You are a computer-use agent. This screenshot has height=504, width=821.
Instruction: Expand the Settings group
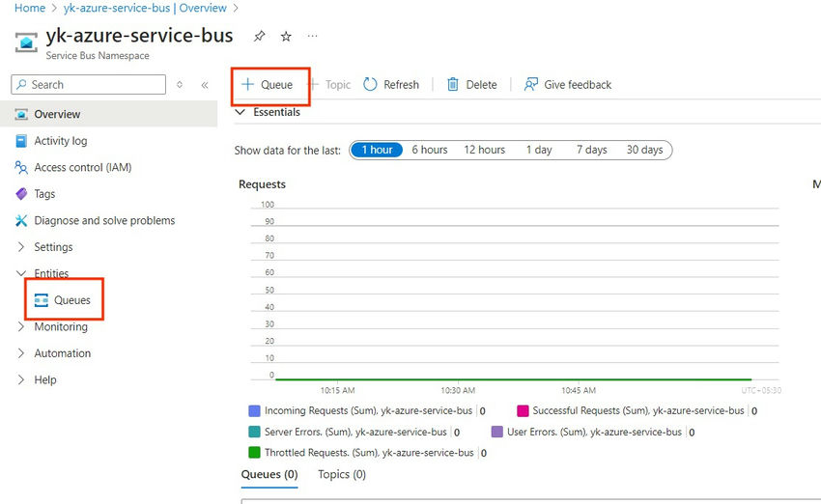pos(21,247)
